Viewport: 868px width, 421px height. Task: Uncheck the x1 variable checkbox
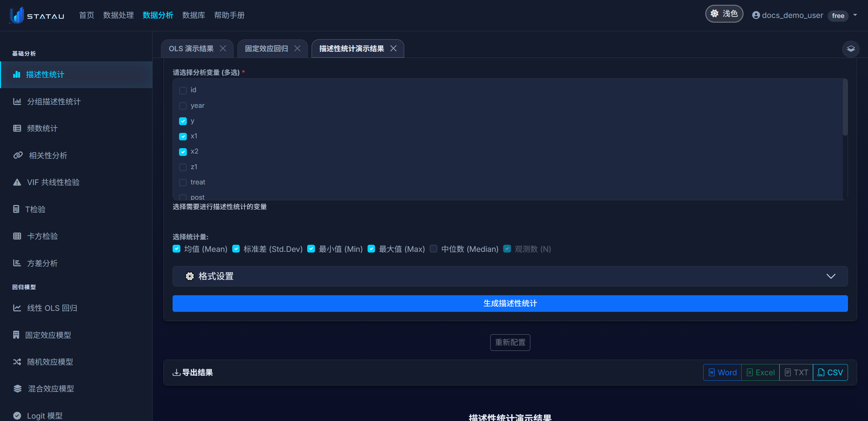pyautogui.click(x=183, y=136)
